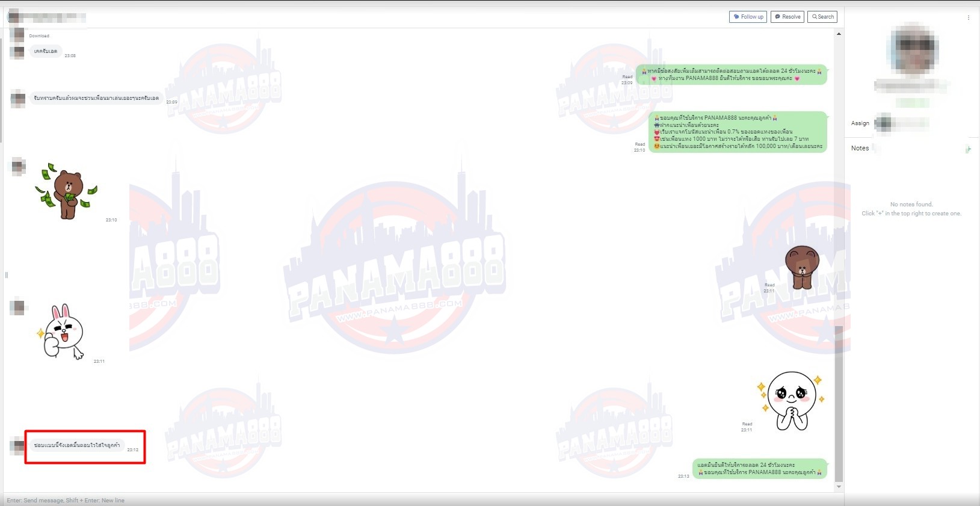Image resolution: width=980 pixels, height=506 pixels.
Task: Click 'No notes found.' text
Action: (911, 205)
